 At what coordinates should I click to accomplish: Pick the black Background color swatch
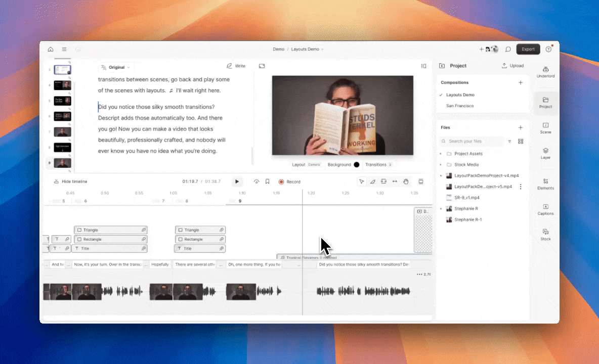(x=357, y=165)
